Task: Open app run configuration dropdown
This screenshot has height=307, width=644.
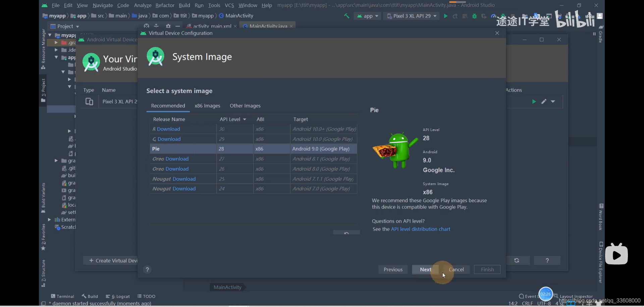Action: pos(368,16)
